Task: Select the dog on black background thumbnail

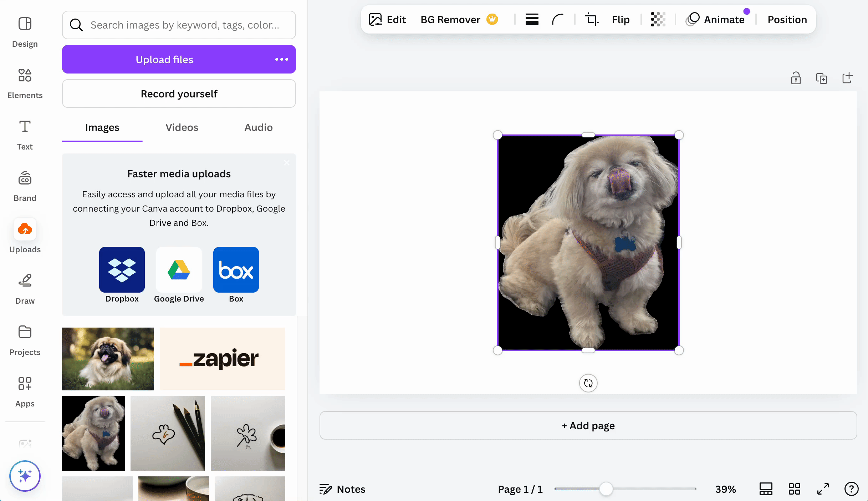Action: pos(93,433)
